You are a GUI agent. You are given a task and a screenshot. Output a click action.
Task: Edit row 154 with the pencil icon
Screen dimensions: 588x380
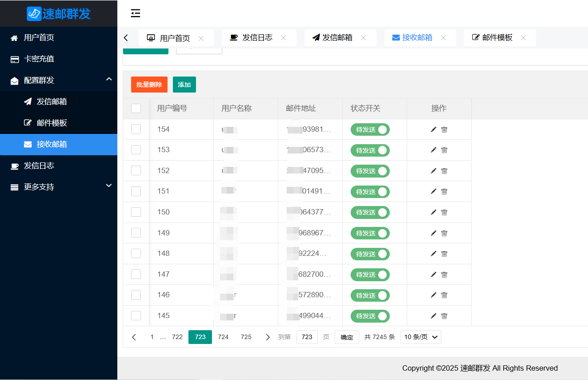pos(433,129)
